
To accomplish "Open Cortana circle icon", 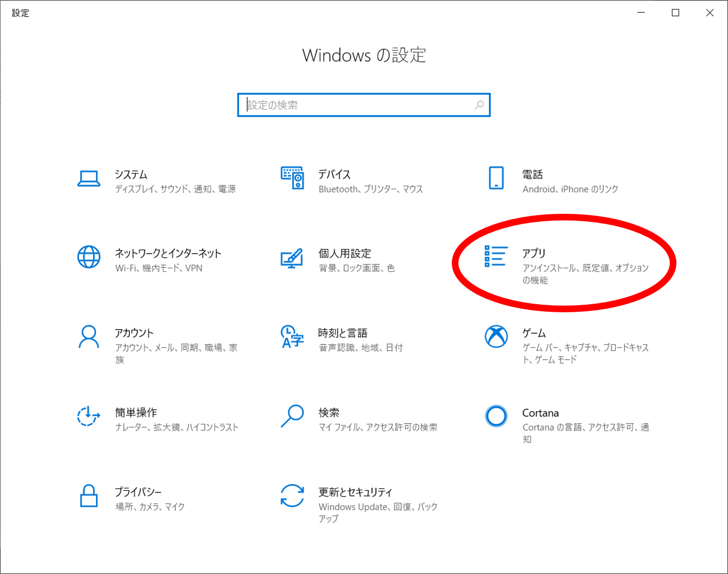I will pyautogui.click(x=496, y=416).
